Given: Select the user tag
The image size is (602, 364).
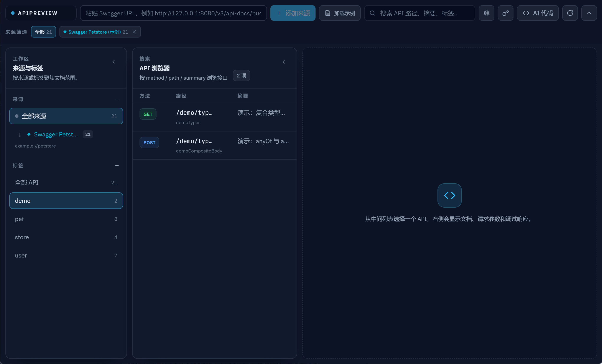Looking at the screenshot, I should pyautogui.click(x=66, y=255).
